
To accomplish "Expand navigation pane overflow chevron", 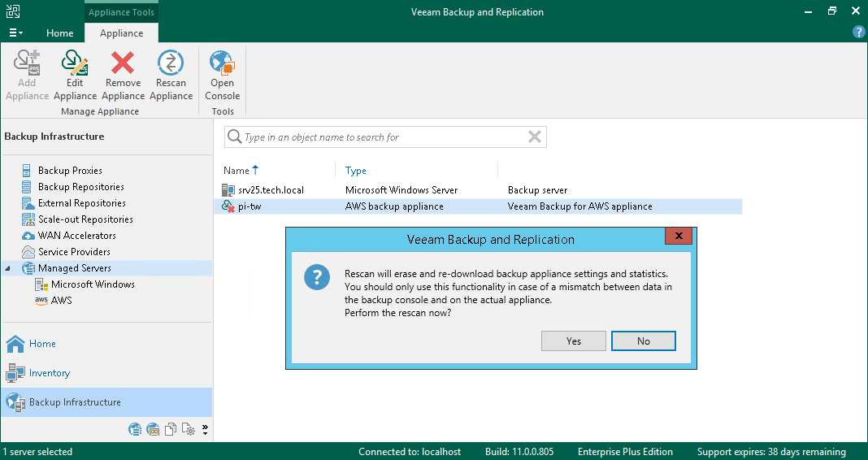I will coord(205,430).
